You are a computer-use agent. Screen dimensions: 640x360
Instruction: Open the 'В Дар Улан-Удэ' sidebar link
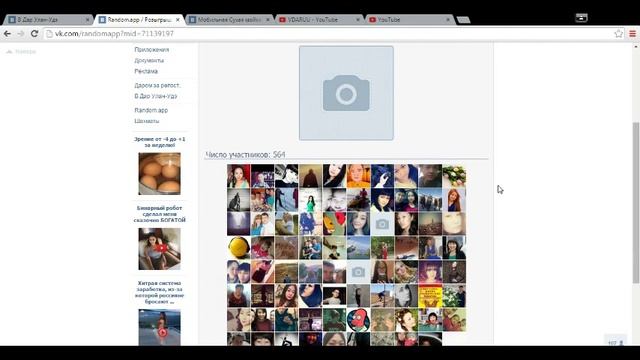click(156, 96)
